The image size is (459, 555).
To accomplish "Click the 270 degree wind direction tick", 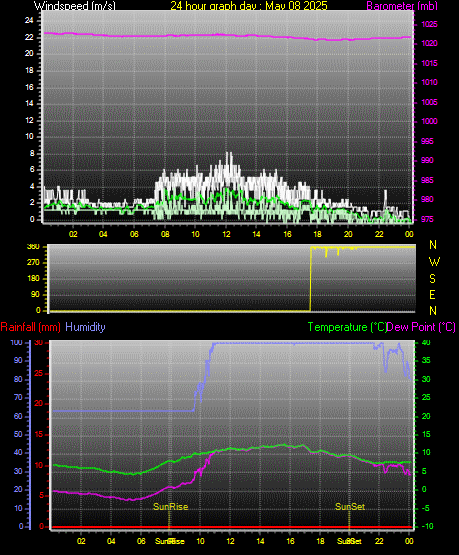I will (34, 263).
